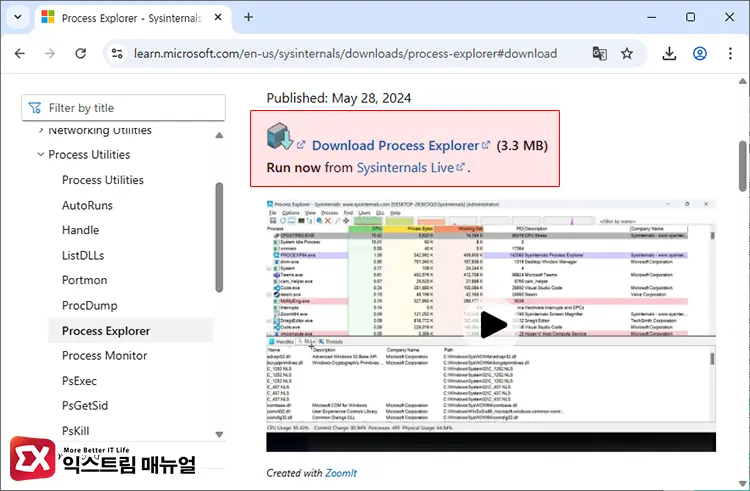Image resolution: width=750 pixels, height=491 pixels.
Task: Open the ZoomIt link
Action: click(x=341, y=473)
